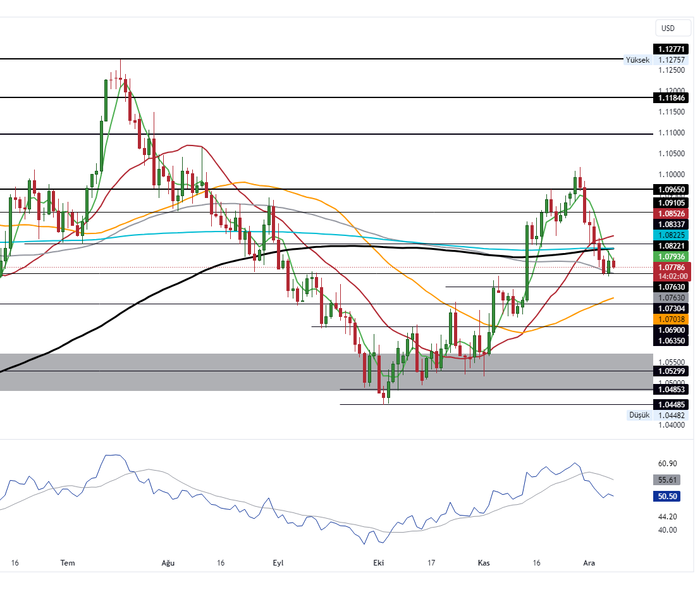Screen dimensions: 700x594
Task: Select the 1.09650 resistance level label
Action: click(x=672, y=190)
